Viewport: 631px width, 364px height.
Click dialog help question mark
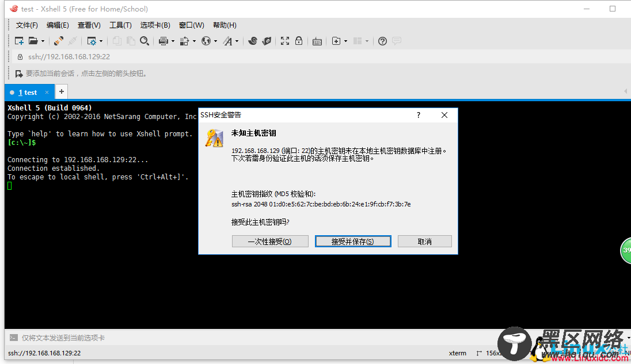(x=419, y=116)
